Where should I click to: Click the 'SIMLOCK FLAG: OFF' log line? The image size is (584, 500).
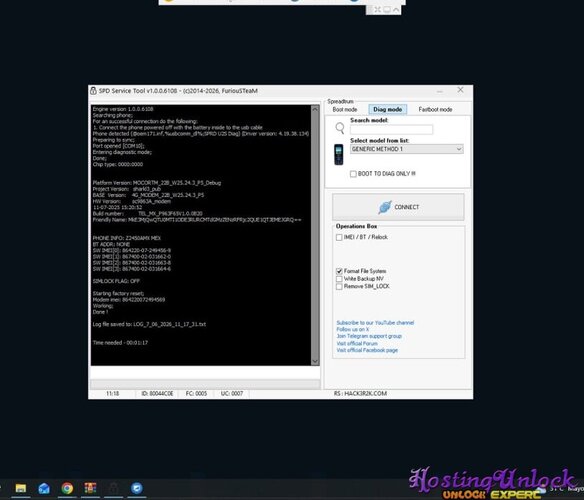tap(116, 281)
